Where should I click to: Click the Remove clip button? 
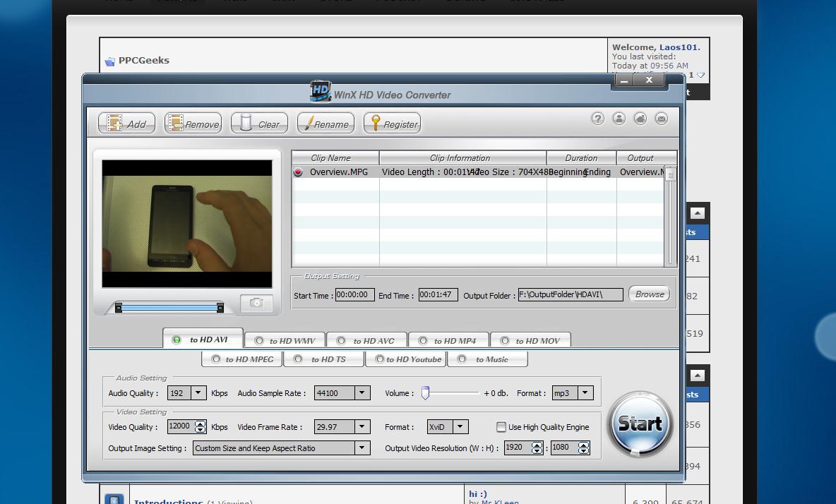point(193,124)
